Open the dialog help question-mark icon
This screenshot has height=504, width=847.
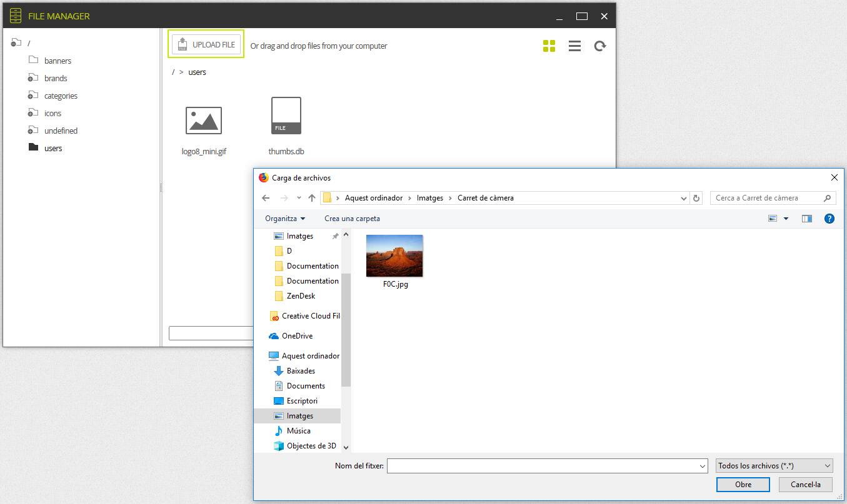(x=829, y=219)
